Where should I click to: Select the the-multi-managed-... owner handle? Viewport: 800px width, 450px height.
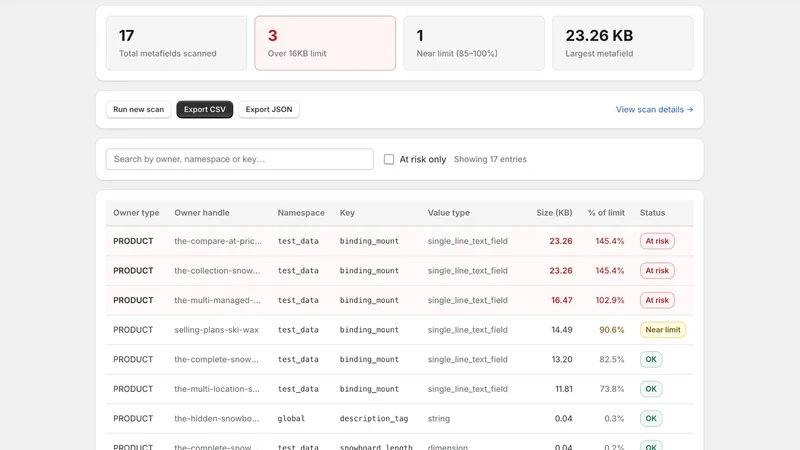click(217, 300)
